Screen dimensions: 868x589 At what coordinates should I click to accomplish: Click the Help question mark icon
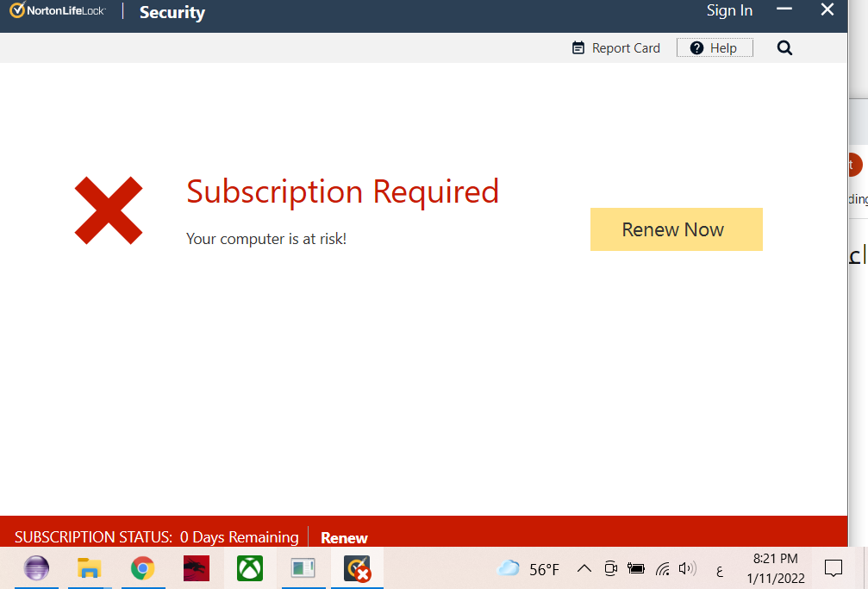tap(696, 48)
